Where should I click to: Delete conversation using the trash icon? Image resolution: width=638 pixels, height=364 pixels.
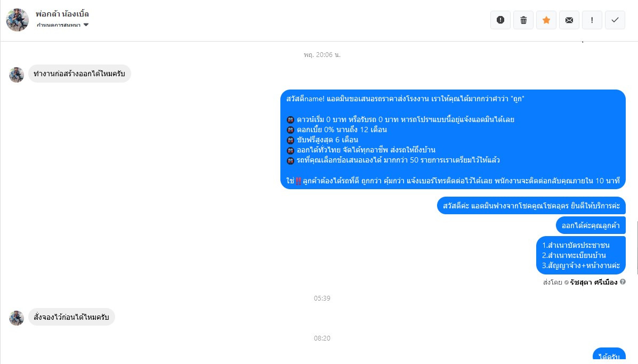click(523, 20)
